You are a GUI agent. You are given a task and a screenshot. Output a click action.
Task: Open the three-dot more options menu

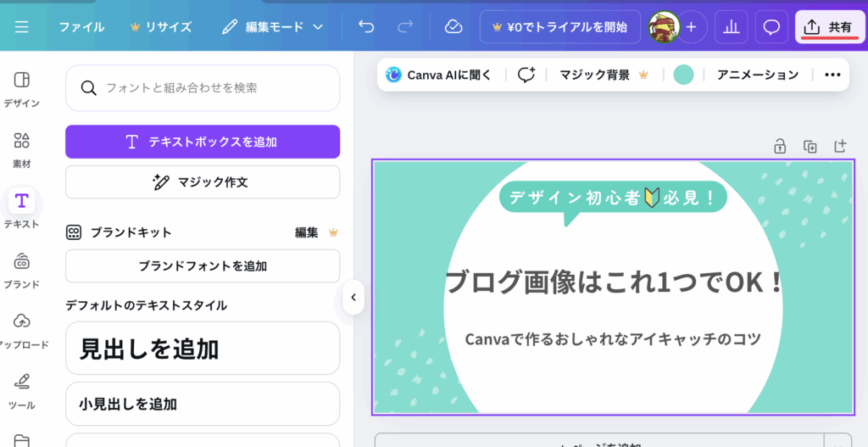[832, 75]
